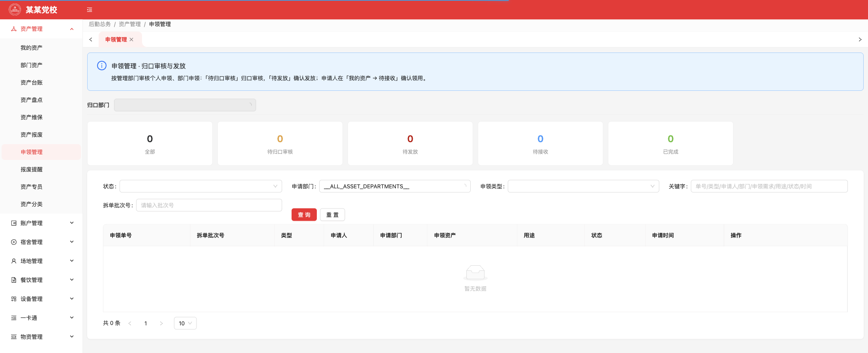Click the 餐饮管理 document icon
868x353 pixels.
pos(14,280)
